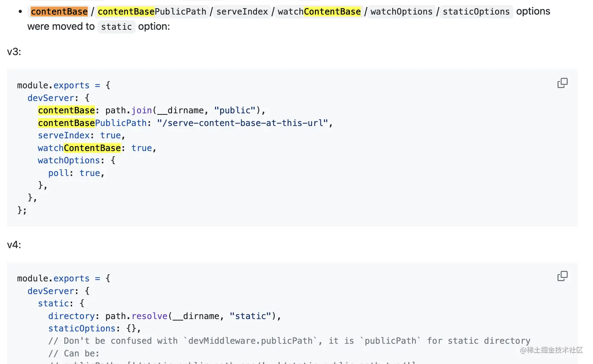593x364 pixels.
Task: Click the poll: true line
Action: coord(76,173)
